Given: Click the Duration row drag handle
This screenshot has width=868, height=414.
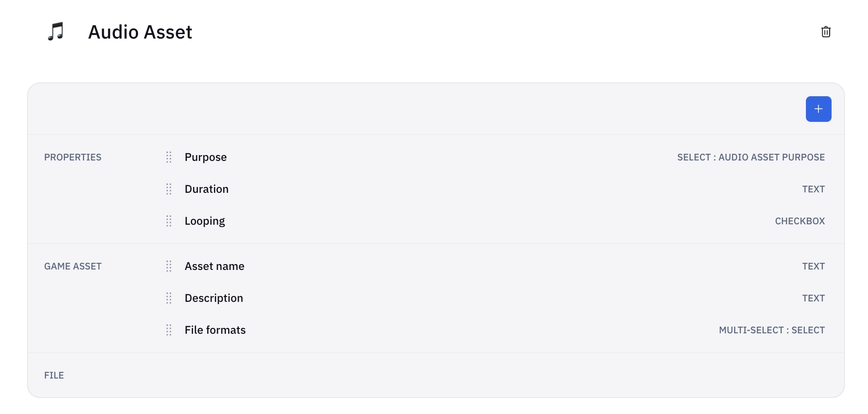Looking at the screenshot, I should point(169,189).
